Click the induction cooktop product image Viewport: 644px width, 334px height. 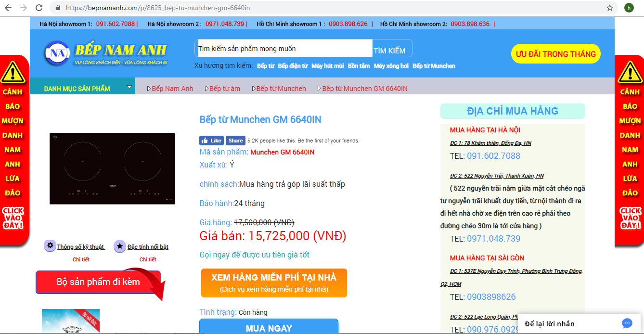click(x=112, y=168)
